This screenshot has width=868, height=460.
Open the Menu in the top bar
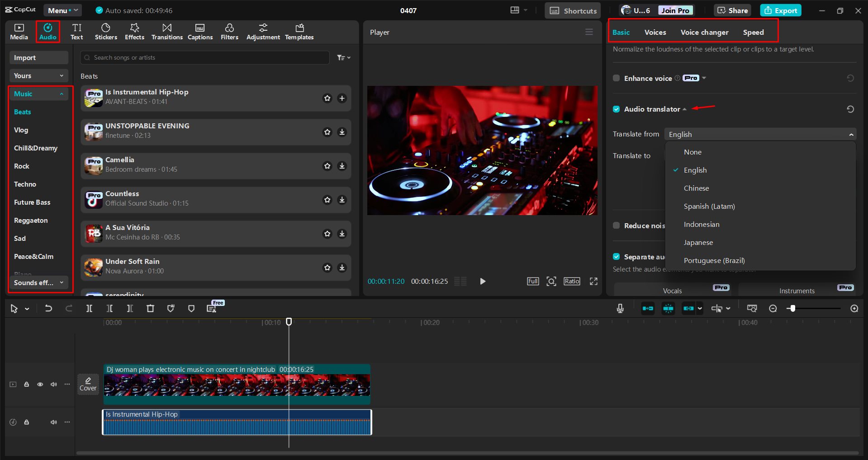tap(62, 10)
